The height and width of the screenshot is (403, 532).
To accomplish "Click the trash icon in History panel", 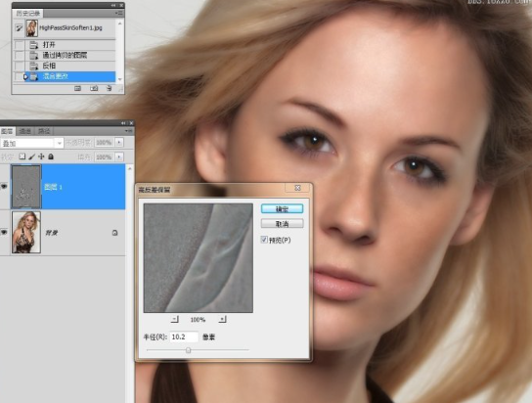I will [109, 89].
